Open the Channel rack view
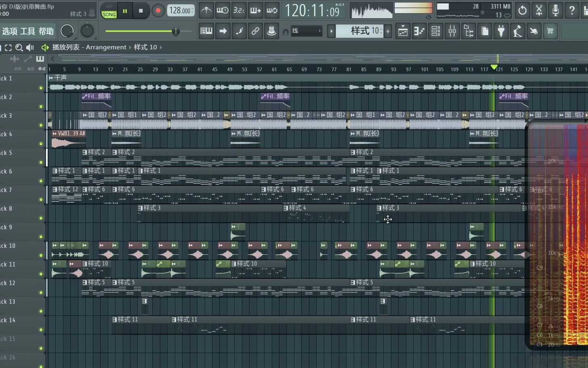This screenshot has height=368, width=588. coord(436,31)
